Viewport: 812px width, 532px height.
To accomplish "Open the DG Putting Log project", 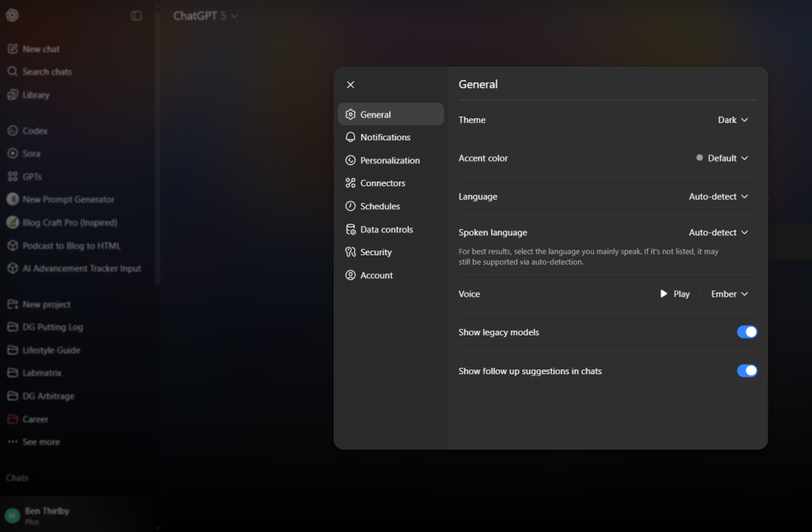I will (52, 327).
